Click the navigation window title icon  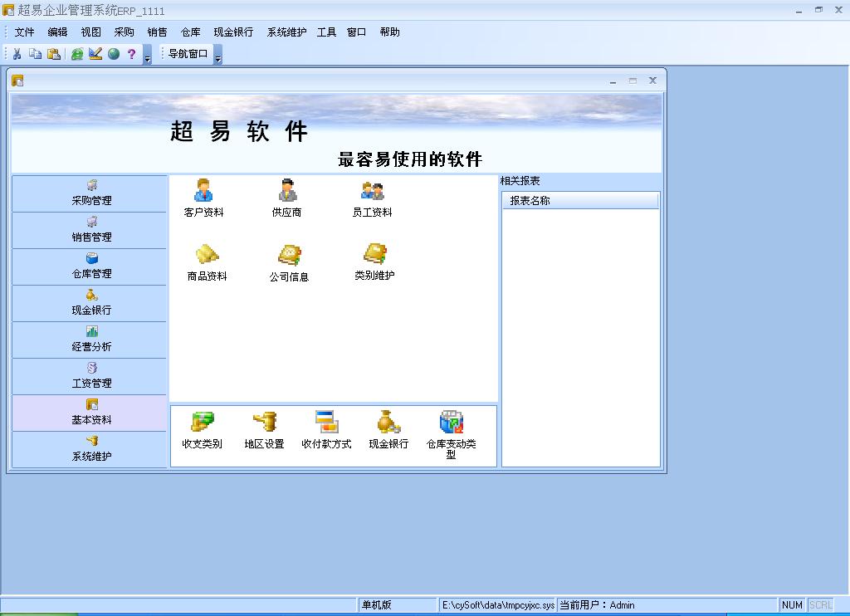[17, 81]
